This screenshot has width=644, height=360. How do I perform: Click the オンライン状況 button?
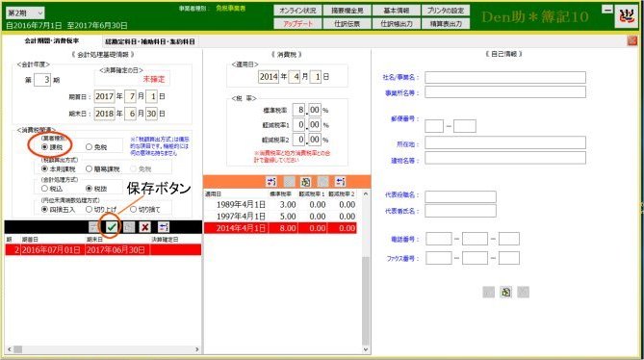[297, 11]
